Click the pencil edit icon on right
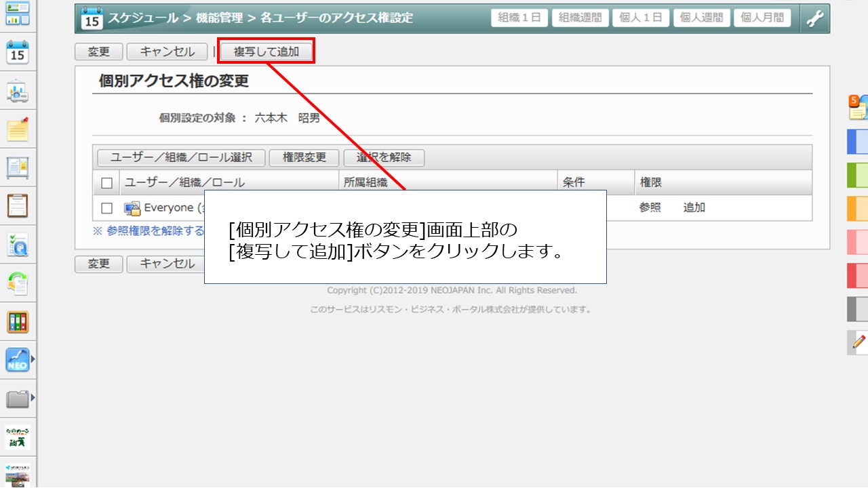This screenshot has height=488, width=868. coord(859,342)
